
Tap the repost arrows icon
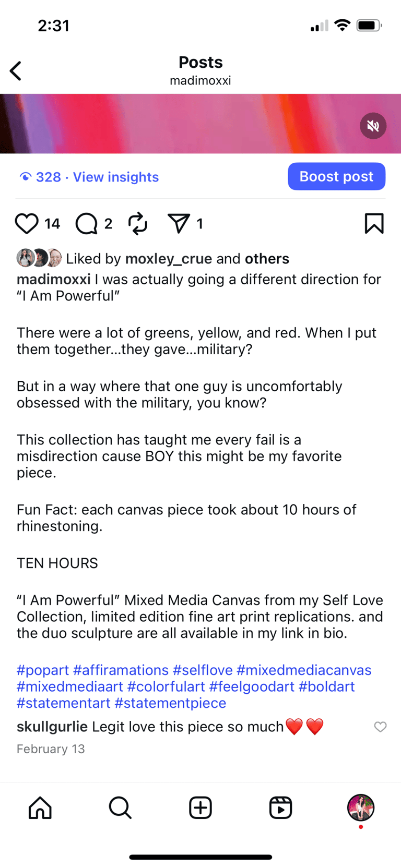click(x=138, y=224)
